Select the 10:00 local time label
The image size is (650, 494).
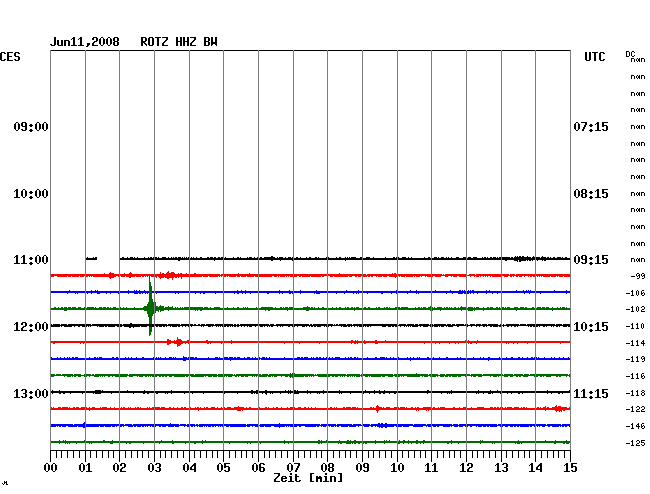pyautogui.click(x=31, y=194)
